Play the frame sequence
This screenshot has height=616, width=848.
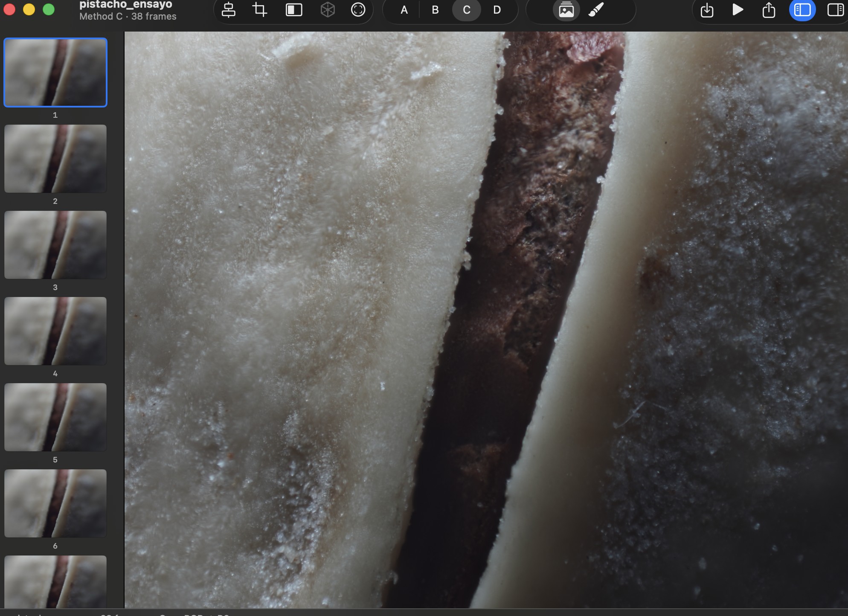[x=738, y=10]
